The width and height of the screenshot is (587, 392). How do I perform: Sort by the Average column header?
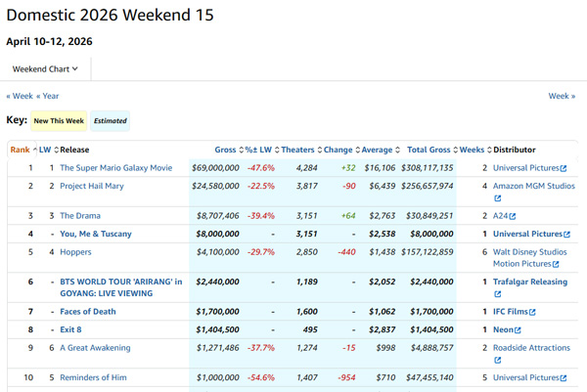(377, 150)
